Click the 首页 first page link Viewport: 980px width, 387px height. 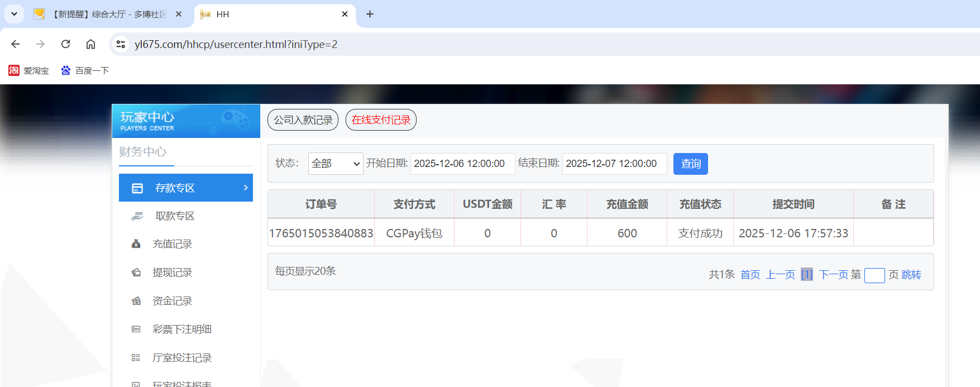point(750,275)
